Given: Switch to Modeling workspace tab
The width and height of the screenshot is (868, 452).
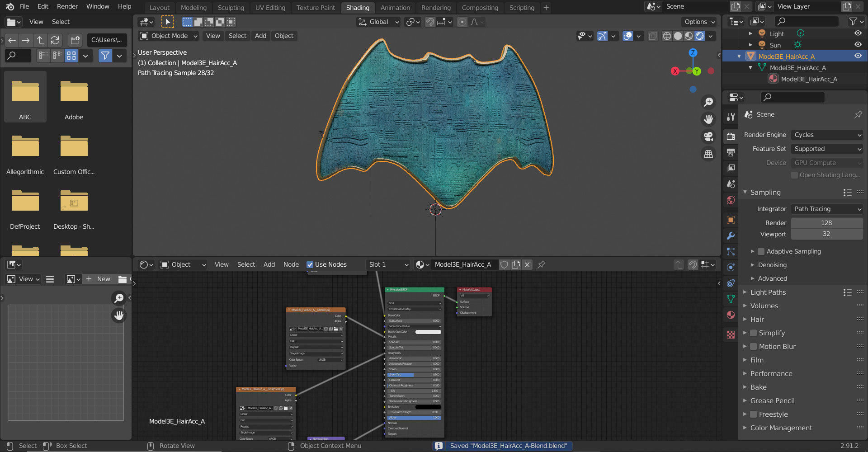Looking at the screenshot, I should click(x=193, y=7).
